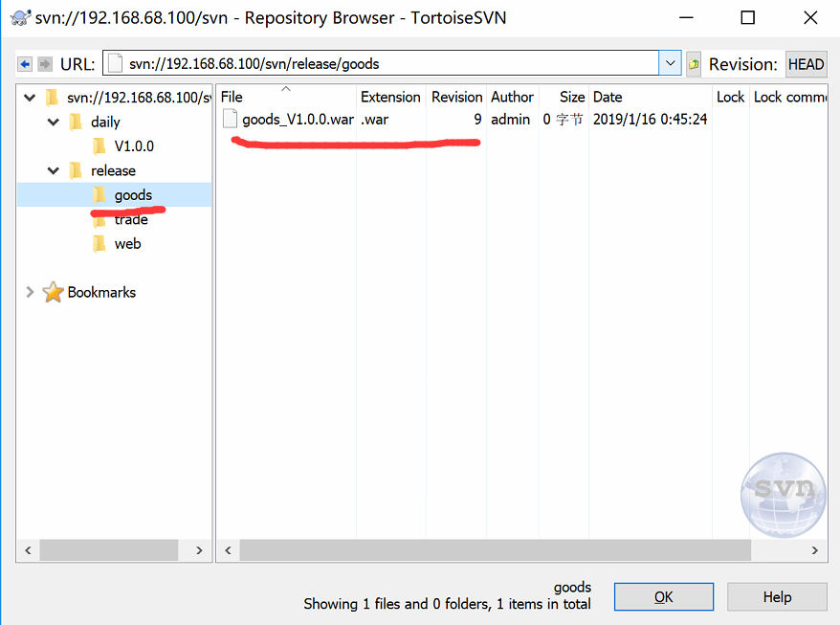Screen dimensions: 840x625
Task: Select the daily folder label
Action: coord(105,123)
